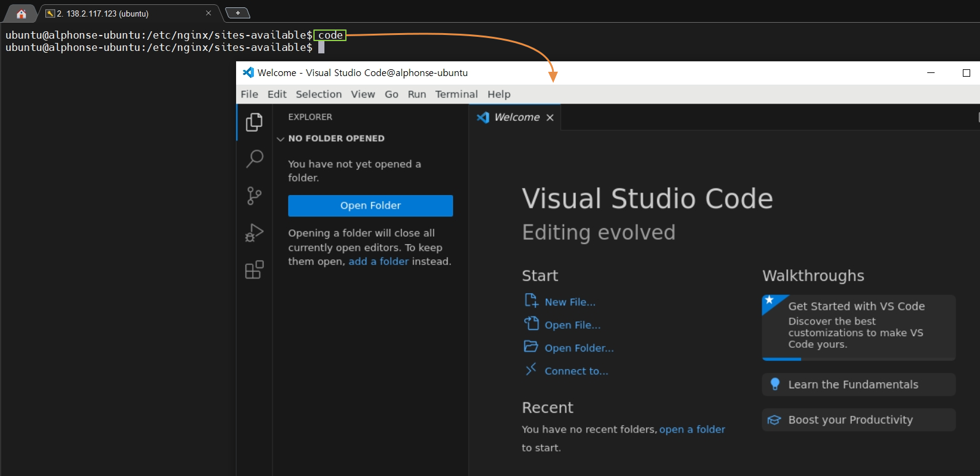Open Learn the Fundamentals walkthrough

(859, 385)
